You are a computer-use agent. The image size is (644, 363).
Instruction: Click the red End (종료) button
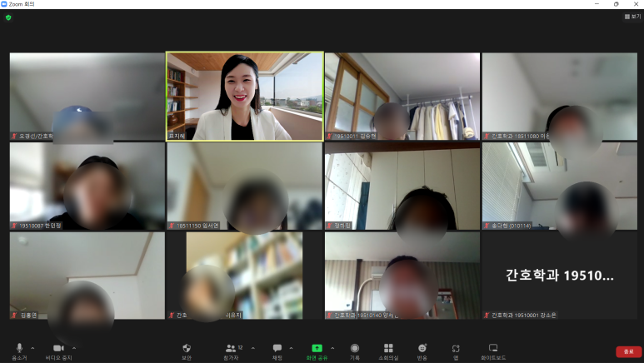pyautogui.click(x=628, y=351)
